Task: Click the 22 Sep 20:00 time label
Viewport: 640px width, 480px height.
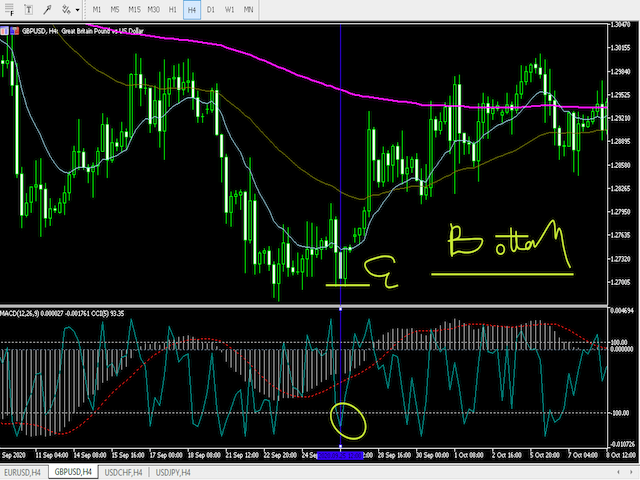Action: coord(280,455)
